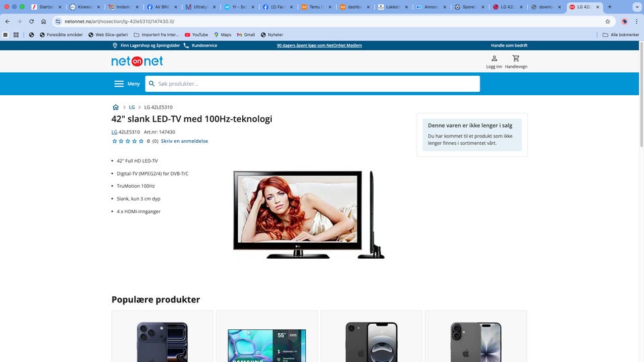The image size is (644, 362).
Task: Open the YouTube bookmark
Action: [x=197, y=35]
